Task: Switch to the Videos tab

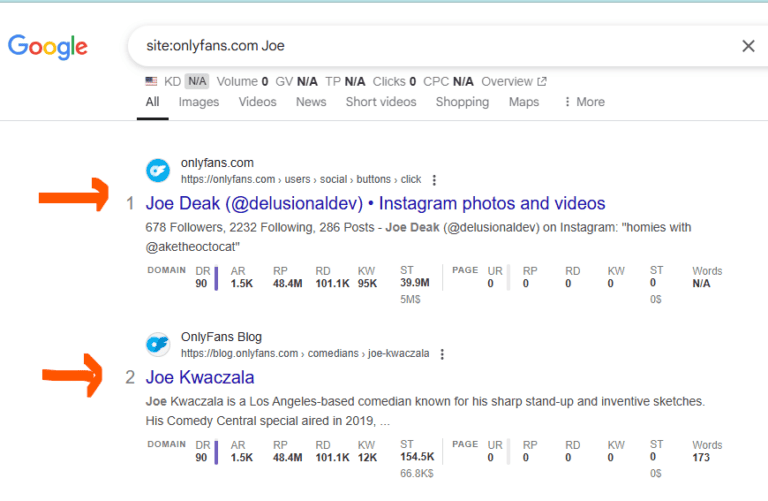Action: tap(258, 102)
